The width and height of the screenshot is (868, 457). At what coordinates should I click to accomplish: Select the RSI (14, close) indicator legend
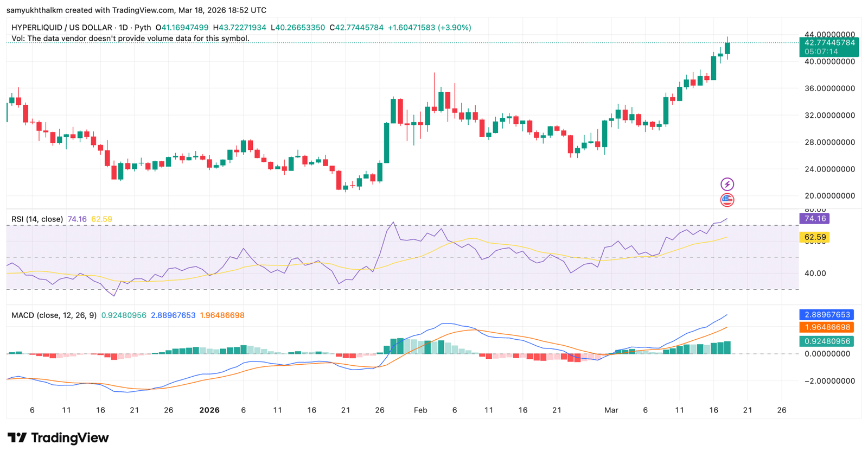pyautogui.click(x=37, y=219)
